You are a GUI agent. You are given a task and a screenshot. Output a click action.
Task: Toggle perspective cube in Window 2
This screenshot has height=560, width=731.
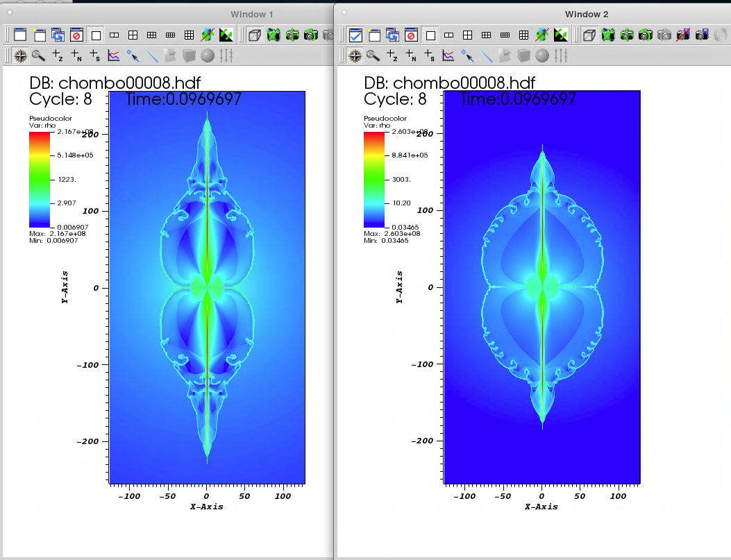[589, 35]
